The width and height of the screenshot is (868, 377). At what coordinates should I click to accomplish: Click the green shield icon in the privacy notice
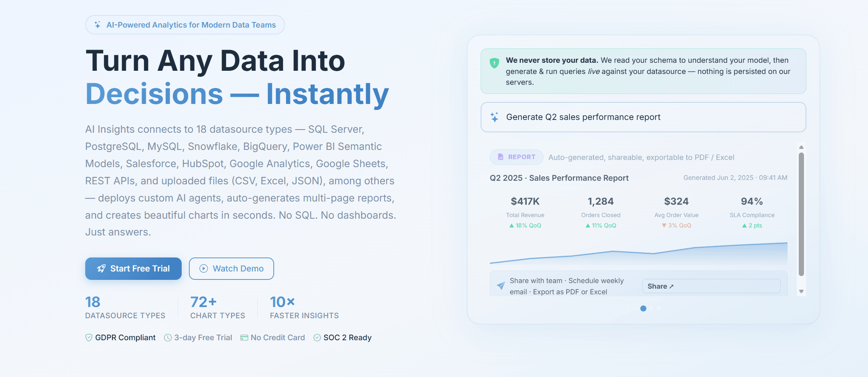click(495, 63)
